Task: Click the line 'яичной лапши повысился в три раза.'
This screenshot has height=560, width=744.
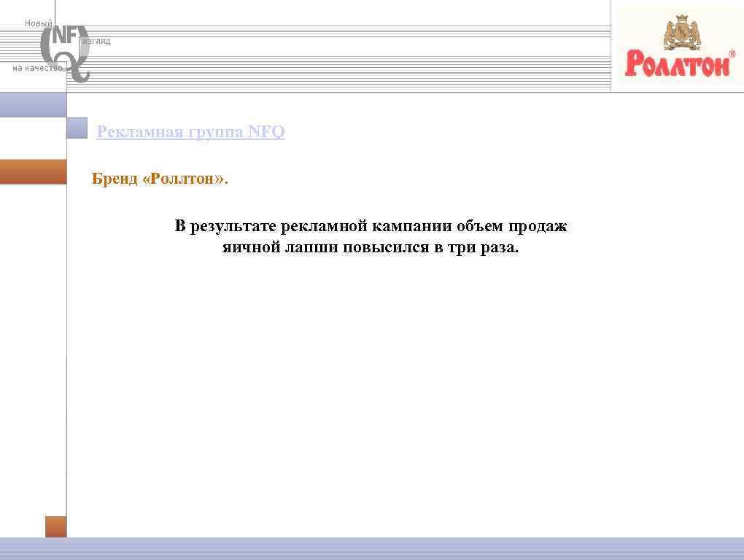Action: tap(371, 247)
